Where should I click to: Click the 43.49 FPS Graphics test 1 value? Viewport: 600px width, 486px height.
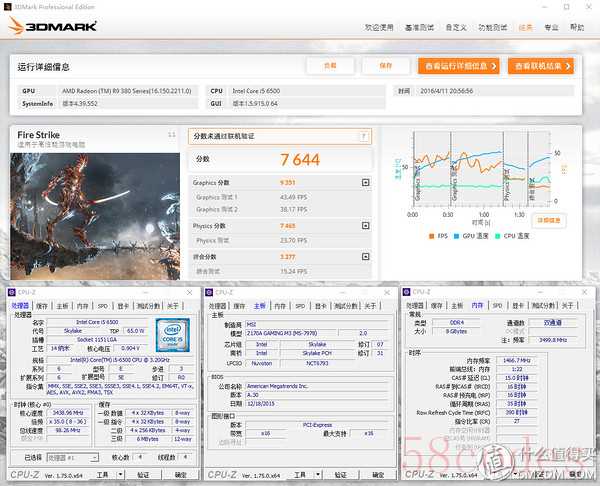coord(293,197)
